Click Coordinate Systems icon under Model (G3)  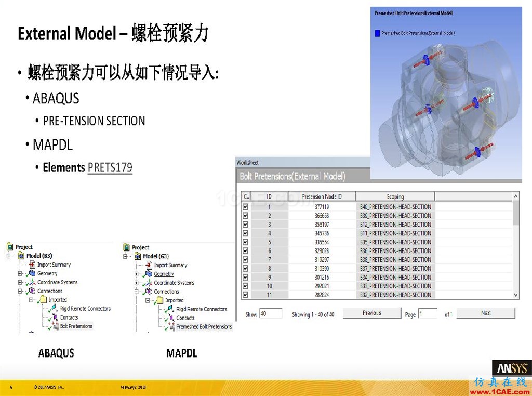[x=148, y=283]
